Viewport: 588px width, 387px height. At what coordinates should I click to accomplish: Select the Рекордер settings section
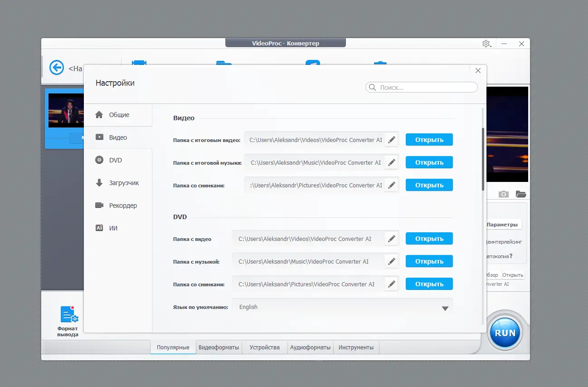tap(118, 206)
